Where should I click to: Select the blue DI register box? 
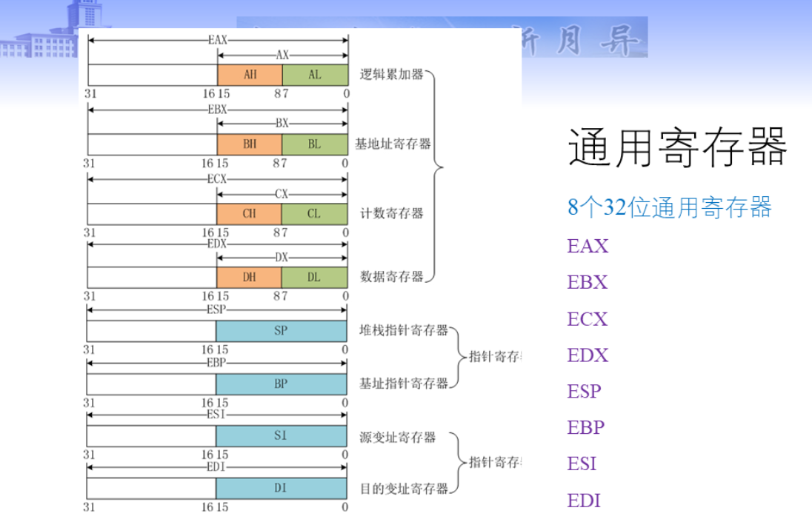[x=281, y=489]
